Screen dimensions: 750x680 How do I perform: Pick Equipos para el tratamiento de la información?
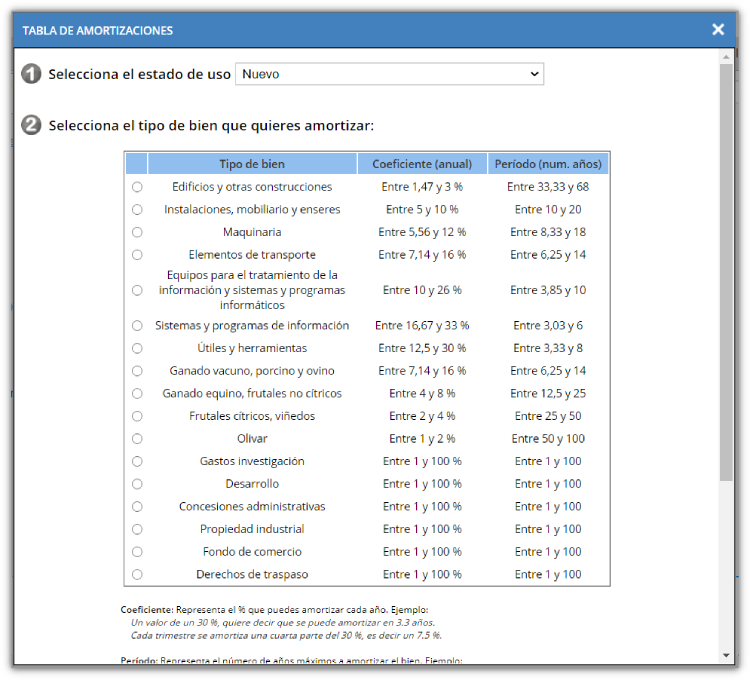(137, 290)
